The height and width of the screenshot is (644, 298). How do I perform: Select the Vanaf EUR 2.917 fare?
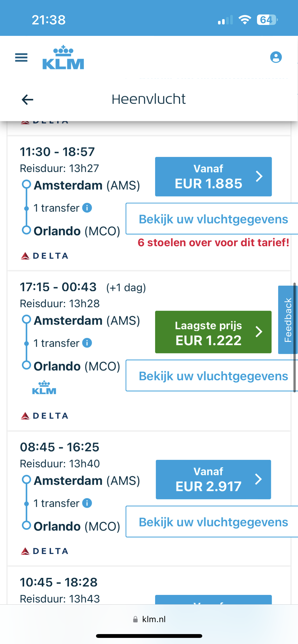pos(213,479)
